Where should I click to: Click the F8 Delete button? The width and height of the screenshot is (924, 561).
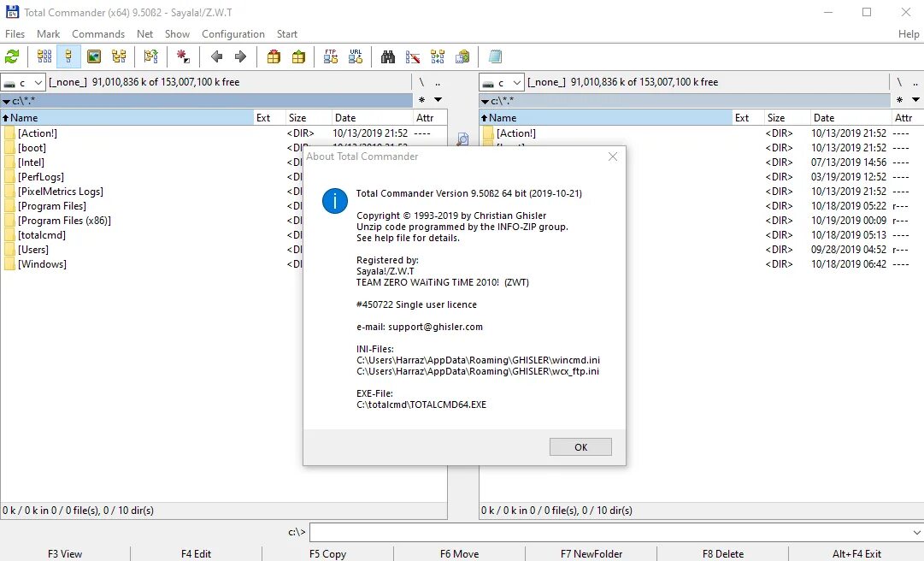click(722, 554)
